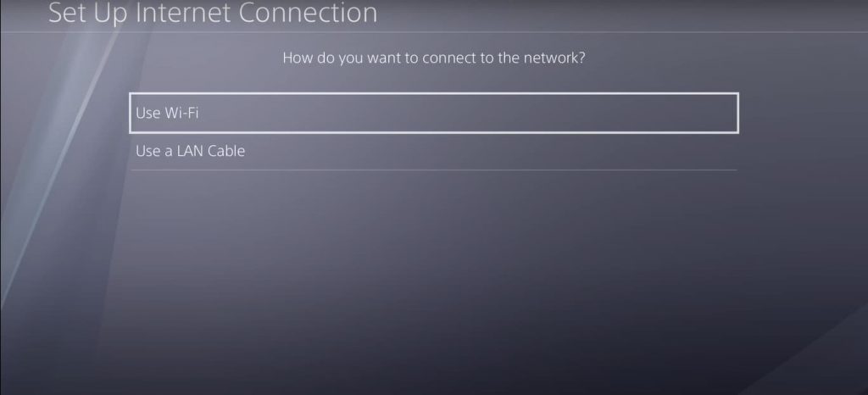Tap the unhighlighted Use a LAN Cable row
Screen dimensions: 868x395
click(433, 151)
